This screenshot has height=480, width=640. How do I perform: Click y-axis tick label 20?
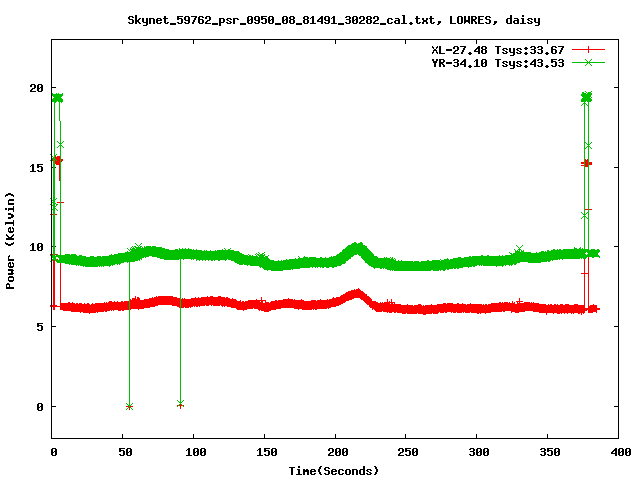pyautogui.click(x=36, y=88)
